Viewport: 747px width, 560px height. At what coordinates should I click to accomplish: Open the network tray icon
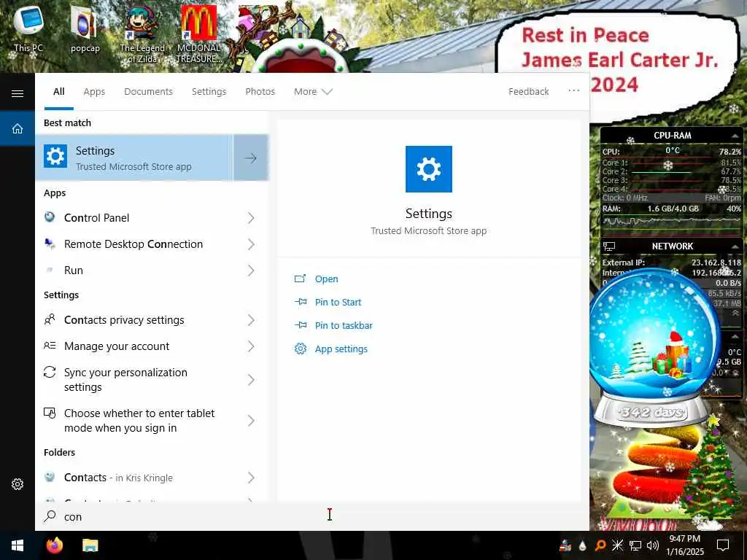click(x=635, y=545)
